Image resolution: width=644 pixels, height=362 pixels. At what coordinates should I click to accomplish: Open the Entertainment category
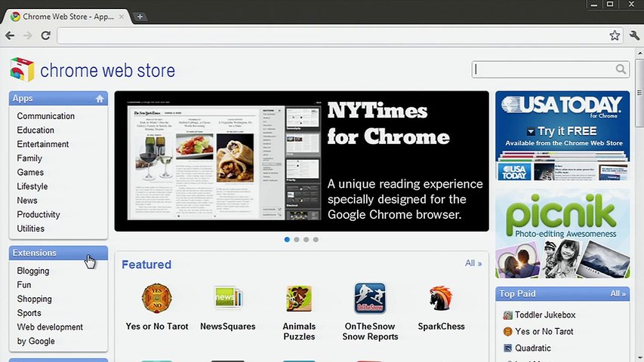(43, 144)
